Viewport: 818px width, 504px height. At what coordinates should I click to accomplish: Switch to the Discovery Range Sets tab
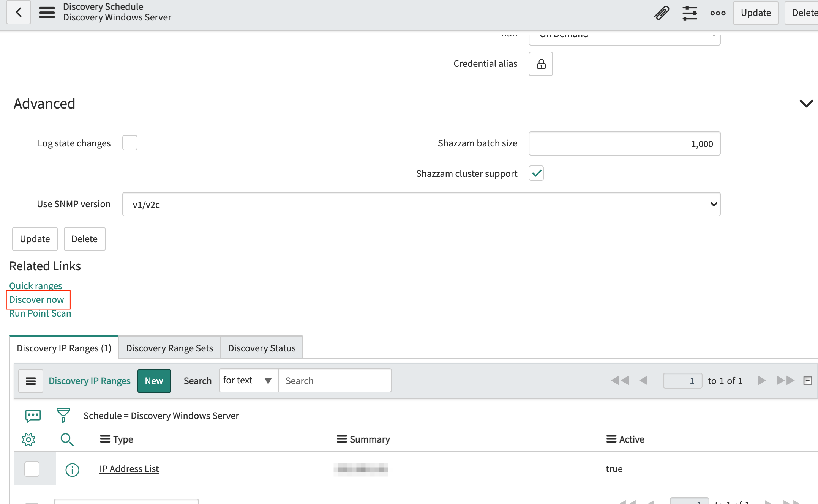coord(169,348)
